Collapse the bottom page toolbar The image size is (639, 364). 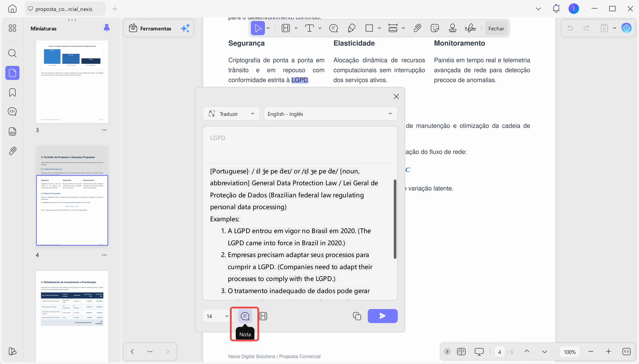(447, 352)
